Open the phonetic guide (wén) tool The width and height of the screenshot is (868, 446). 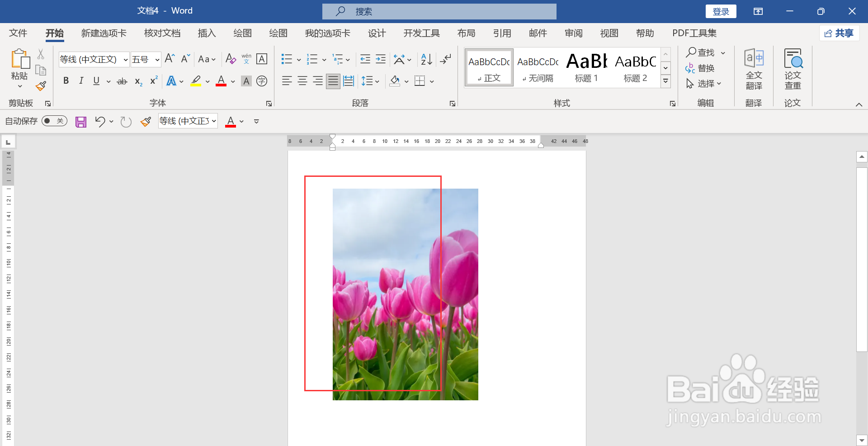(x=246, y=59)
